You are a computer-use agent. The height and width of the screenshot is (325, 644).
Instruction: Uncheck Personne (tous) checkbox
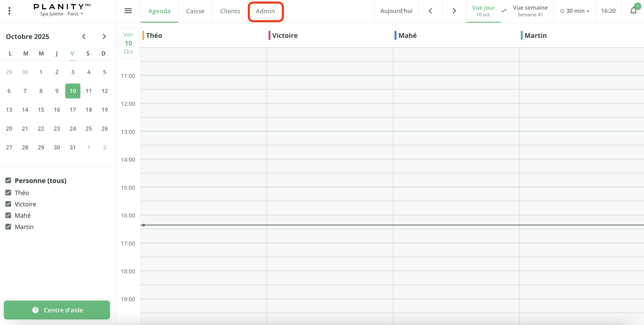click(x=8, y=180)
